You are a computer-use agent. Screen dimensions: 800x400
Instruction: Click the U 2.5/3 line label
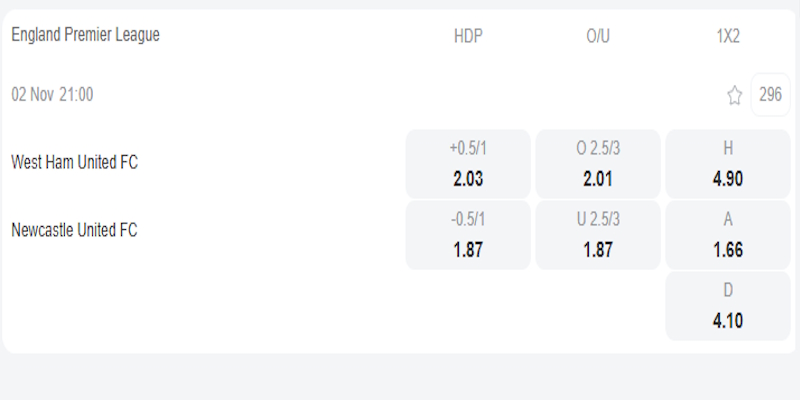point(598,220)
